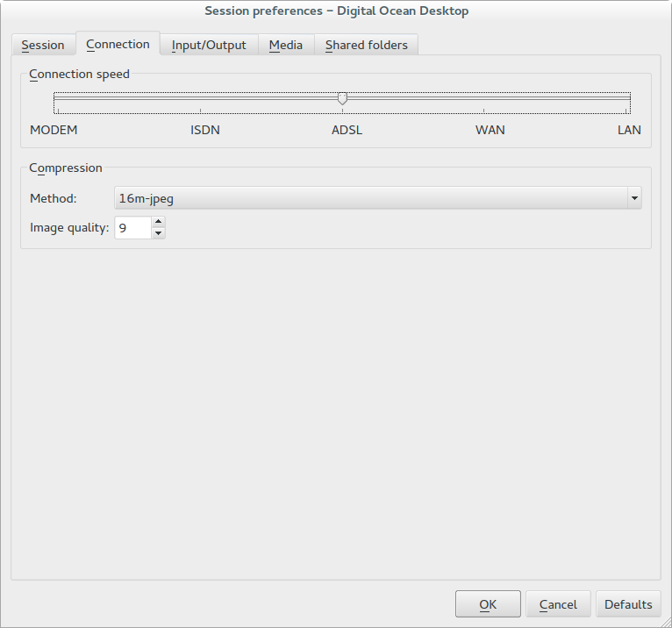Switch to the Media tab
The height and width of the screenshot is (628, 672).
286,45
